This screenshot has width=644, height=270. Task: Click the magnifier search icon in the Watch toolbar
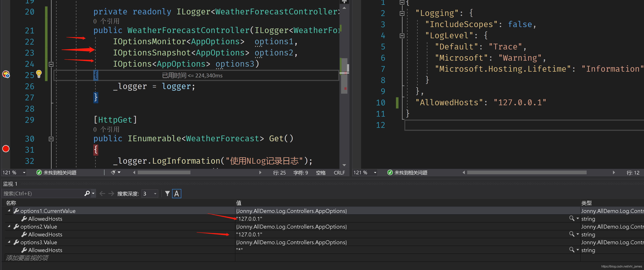pos(87,193)
